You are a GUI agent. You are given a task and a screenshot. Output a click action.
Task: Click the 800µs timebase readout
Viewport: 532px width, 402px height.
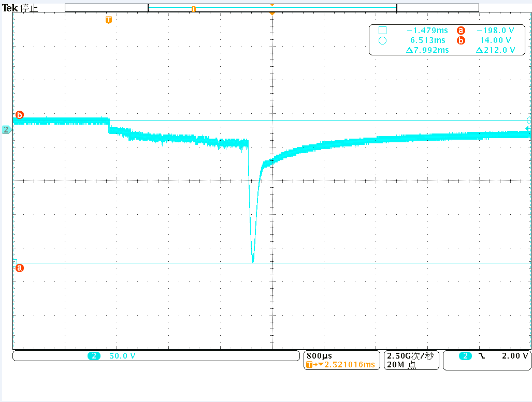click(319, 356)
